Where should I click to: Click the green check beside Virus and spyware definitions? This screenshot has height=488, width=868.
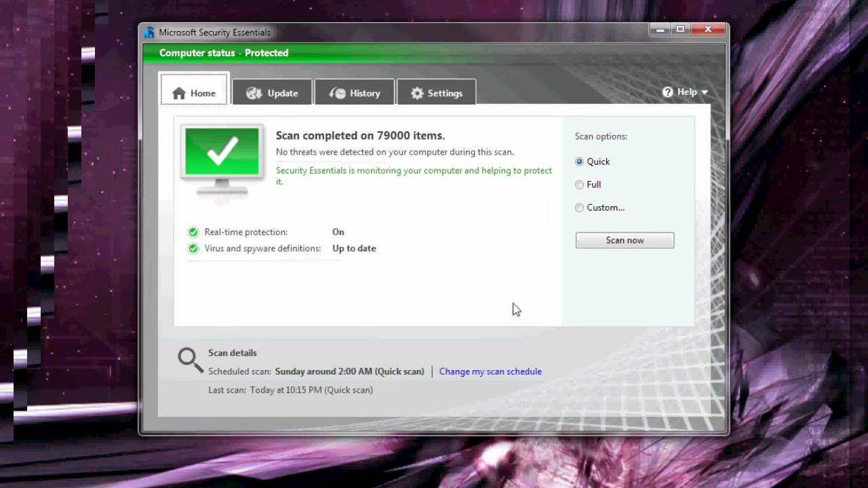point(193,249)
